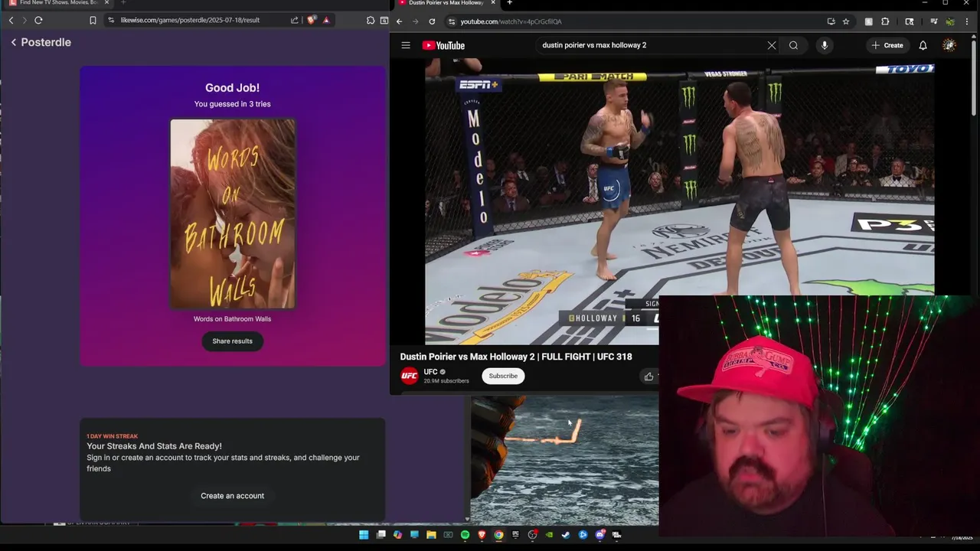Open Brave extensions puzzle icon
The image size is (980, 551).
point(371,20)
